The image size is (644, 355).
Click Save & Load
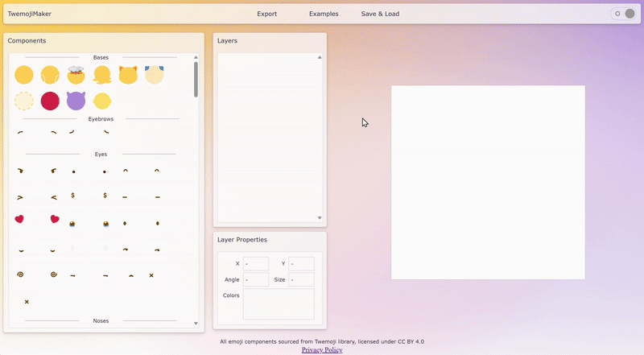click(x=380, y=14)
